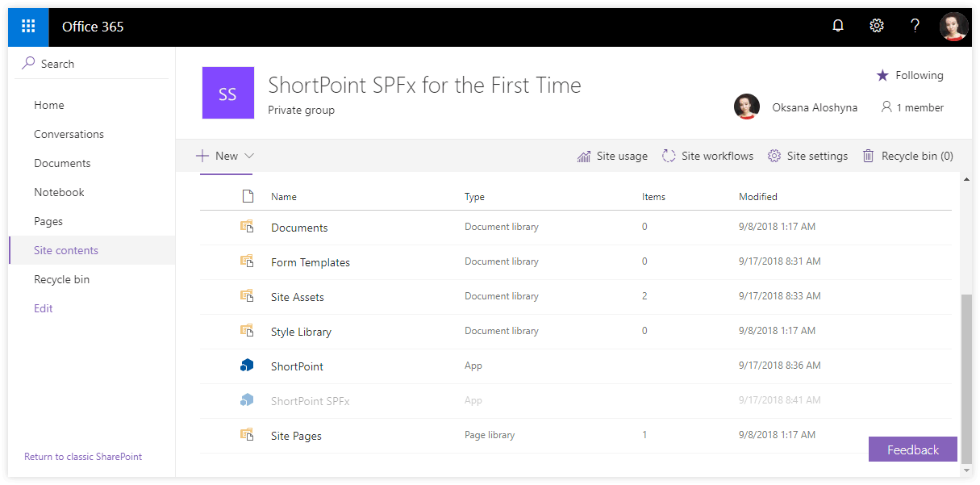Open help via the question mark icon
The image size is (980, 485).
pos(915,25)
